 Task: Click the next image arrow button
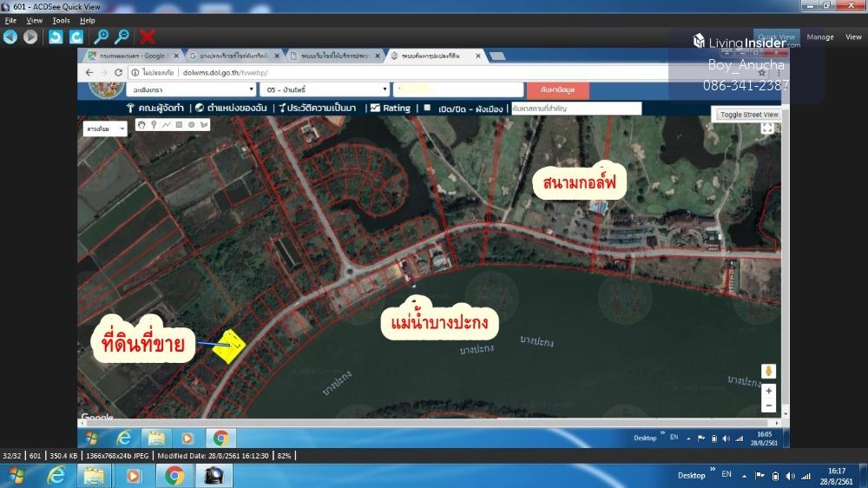tap(30, 36)
